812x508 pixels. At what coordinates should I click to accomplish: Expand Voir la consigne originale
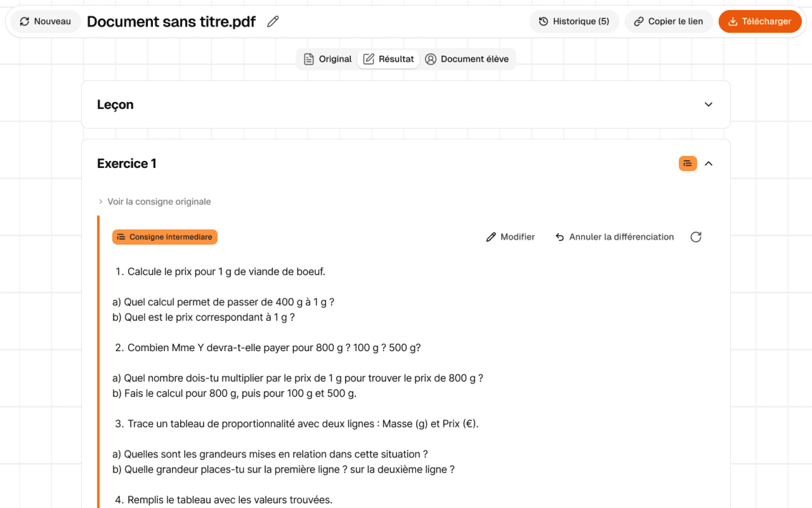pos(154,201)
